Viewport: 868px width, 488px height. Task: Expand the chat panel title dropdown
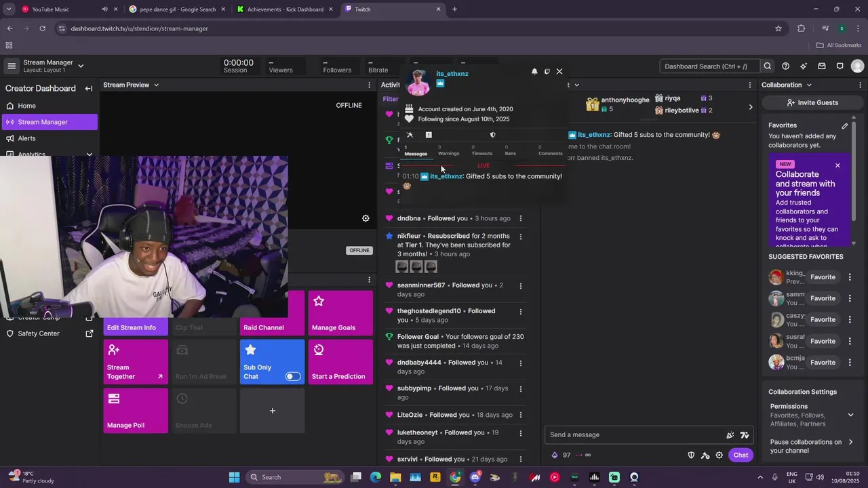tap(577, 85)
